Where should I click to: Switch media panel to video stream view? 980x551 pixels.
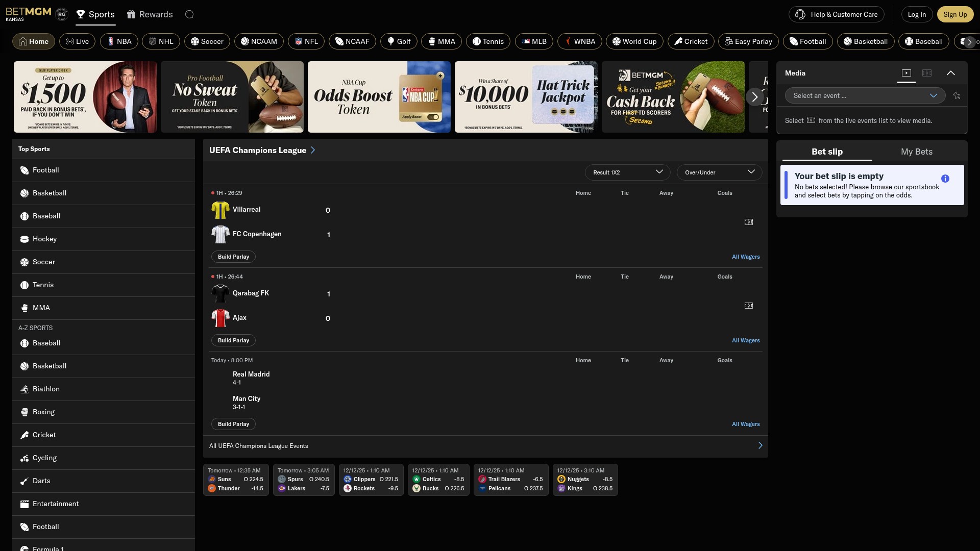[x=906, y=73]
